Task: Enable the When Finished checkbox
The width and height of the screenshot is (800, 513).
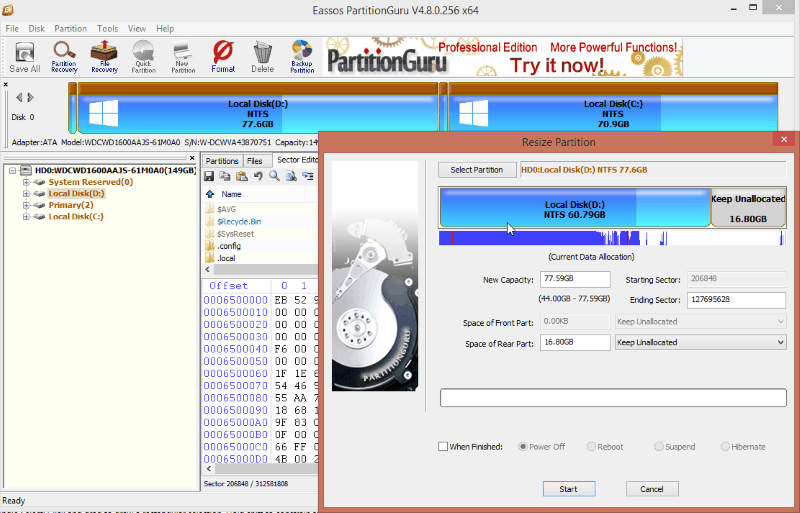Action: point(443,447)
